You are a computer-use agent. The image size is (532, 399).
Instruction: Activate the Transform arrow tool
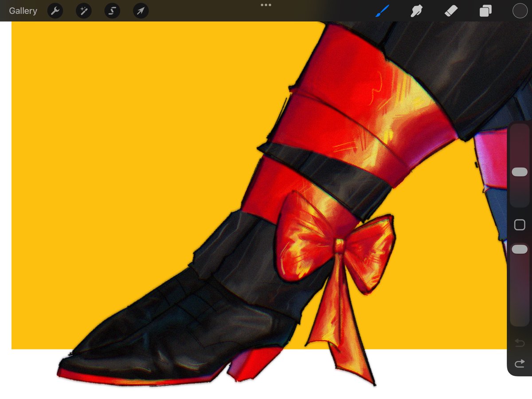click(141, 11)
